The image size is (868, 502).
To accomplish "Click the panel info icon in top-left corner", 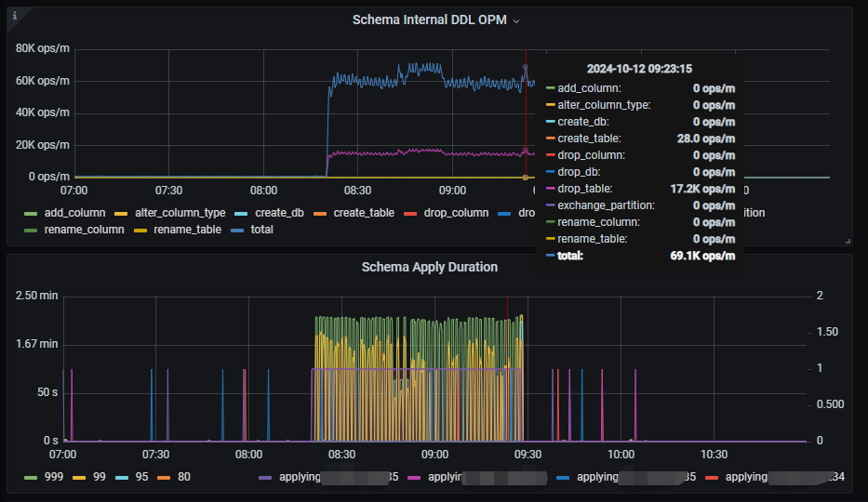I will point(14,15).
